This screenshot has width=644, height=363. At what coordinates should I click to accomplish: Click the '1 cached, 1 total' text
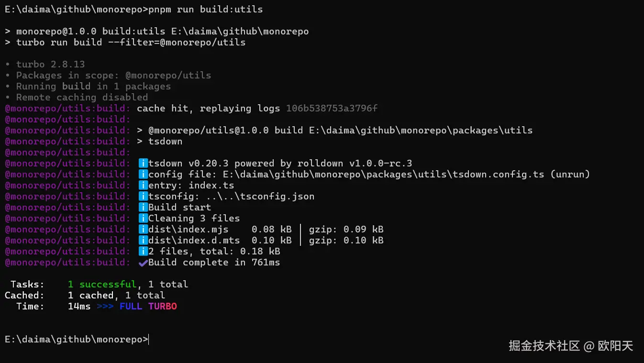(116, 296)
